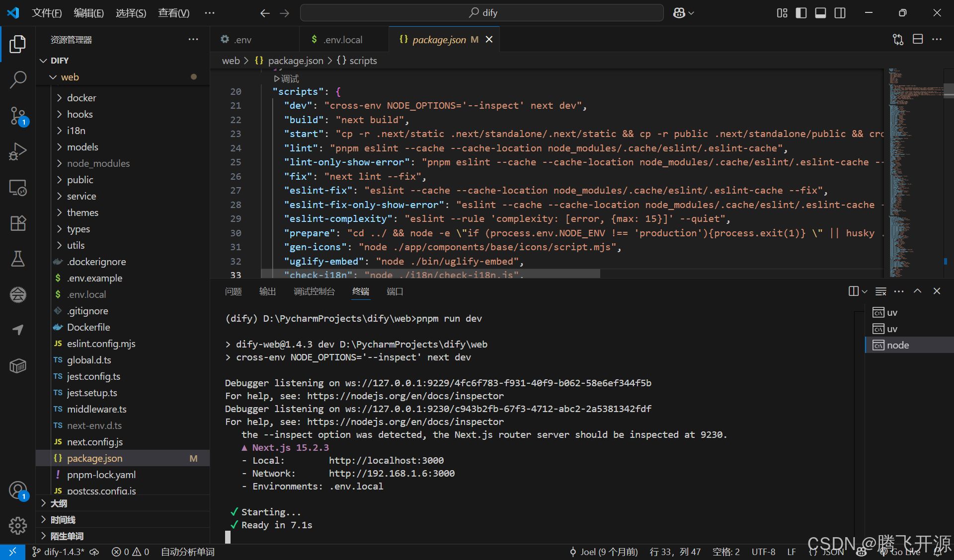The height and width of the screenshot is (560, 954).
Task: Open the 输出 output panel tab
Action: tap(267, 291)
